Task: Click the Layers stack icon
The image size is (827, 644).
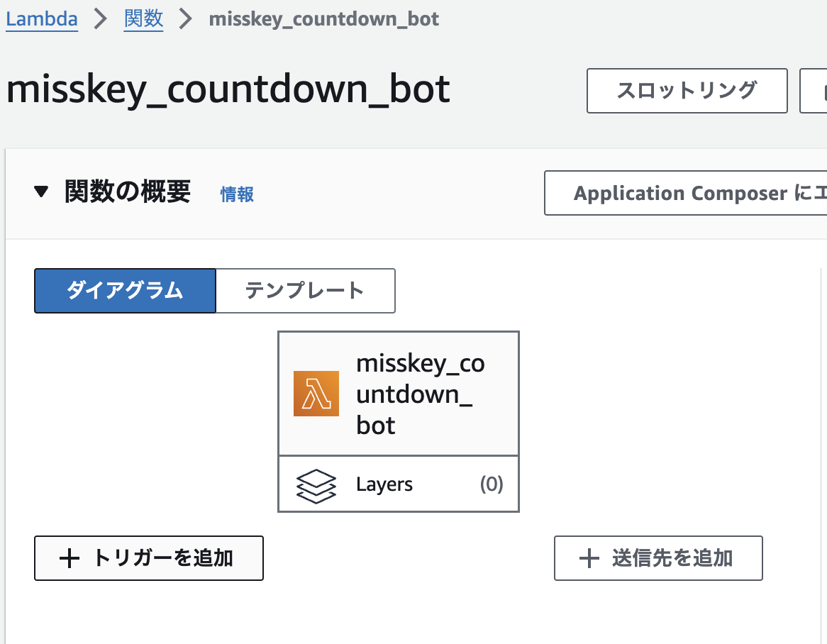Action: [316, 485]
